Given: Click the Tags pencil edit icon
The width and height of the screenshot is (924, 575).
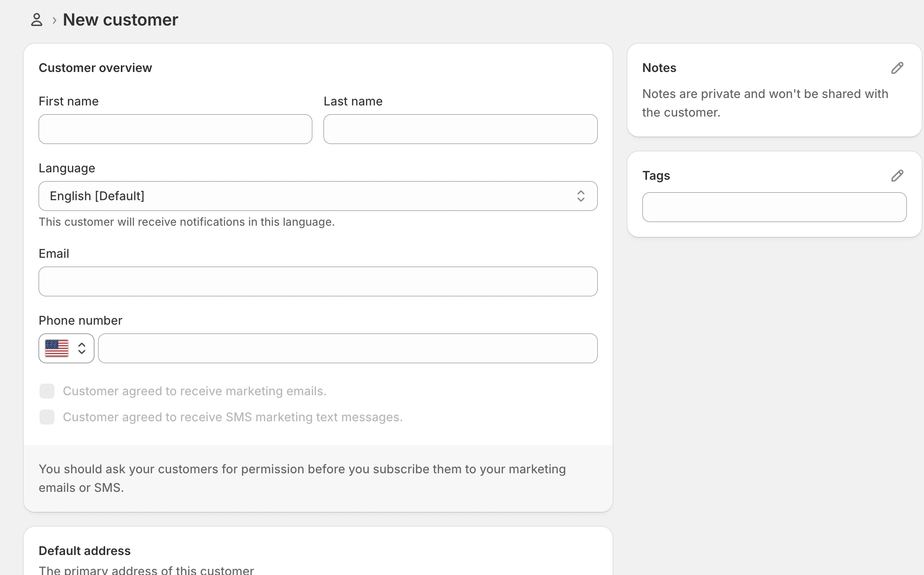Looking at the screenshot, I should pyautogui.click(x=897, y=176).
